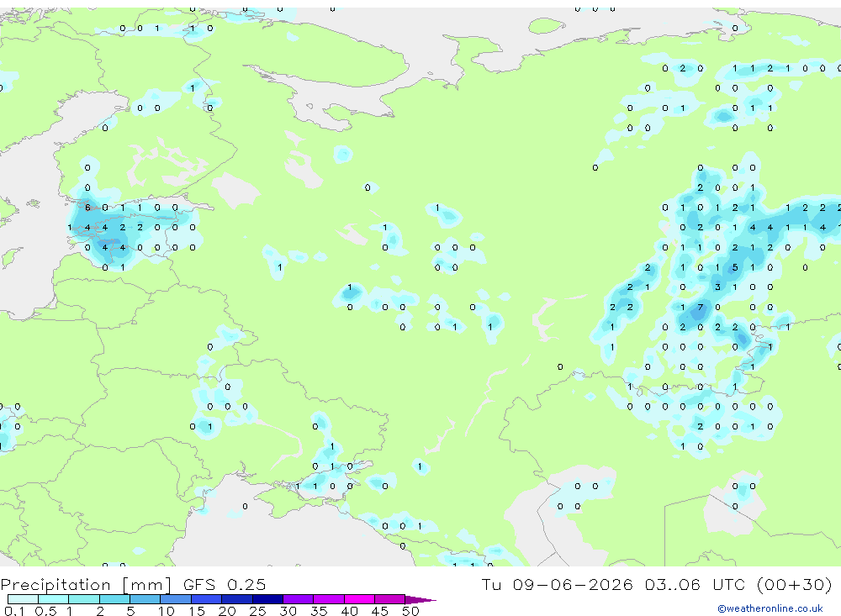Click the 40–45 mm bright magenta swatch
Image resolution: width=841 pixels, height=616 pixels.
[x=359, y=599]
